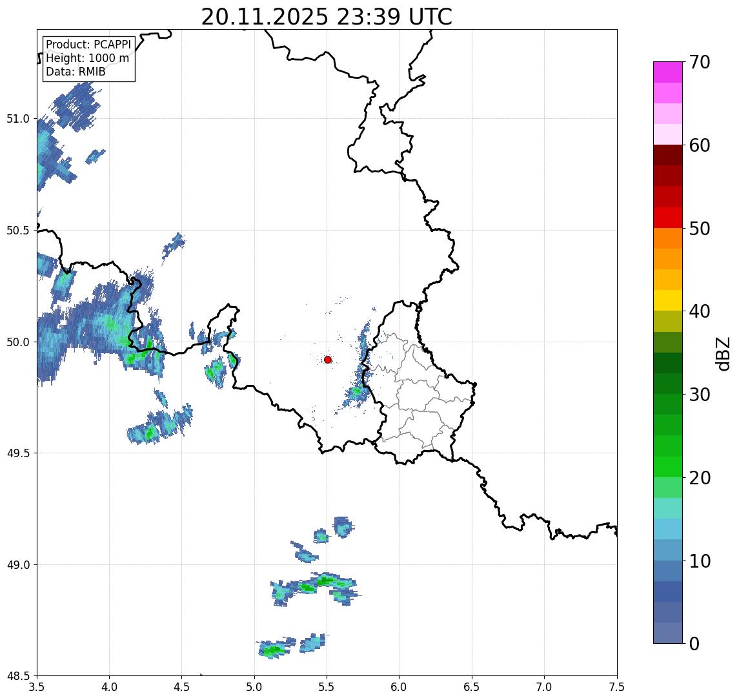This screenshot has height=700, width=739.
Task: Click latitude axis label 50.0
Action: click(x=17, y=342)
